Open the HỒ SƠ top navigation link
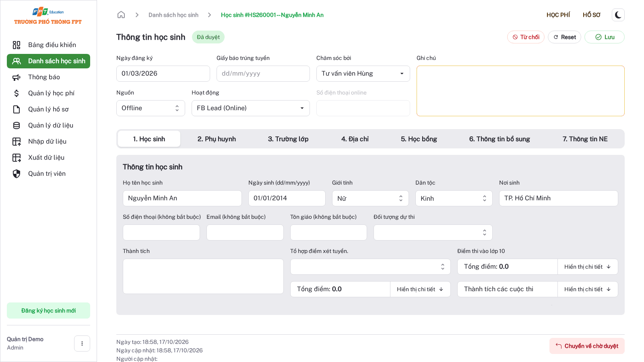The height and width of the screenshot is (362, 644). tap(592, 15)
